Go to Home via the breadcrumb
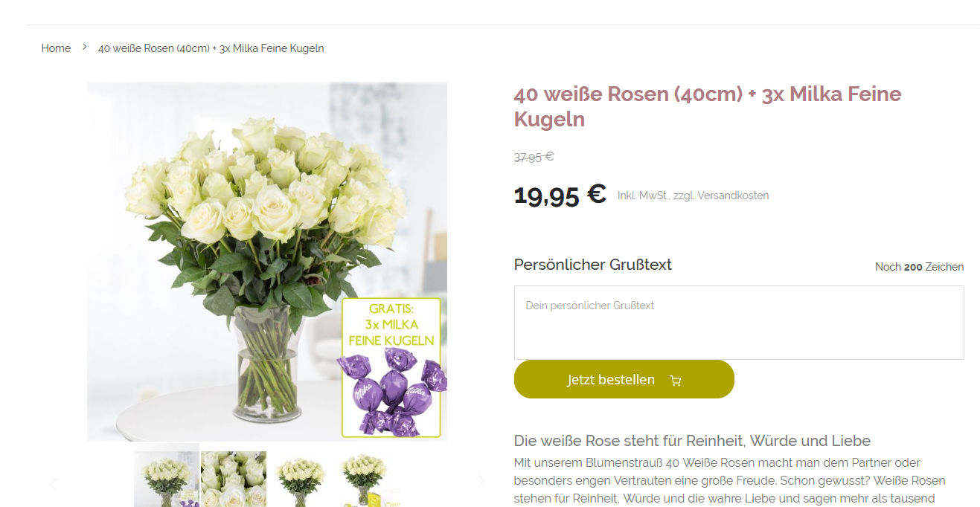 pos(56,48)
